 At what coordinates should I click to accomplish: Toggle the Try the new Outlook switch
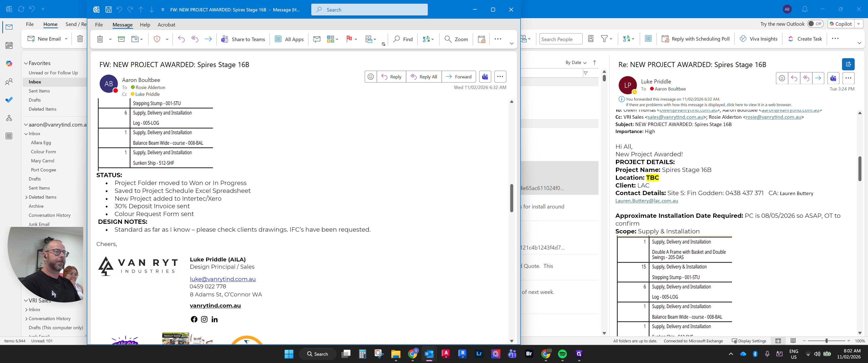pos(816,24)
